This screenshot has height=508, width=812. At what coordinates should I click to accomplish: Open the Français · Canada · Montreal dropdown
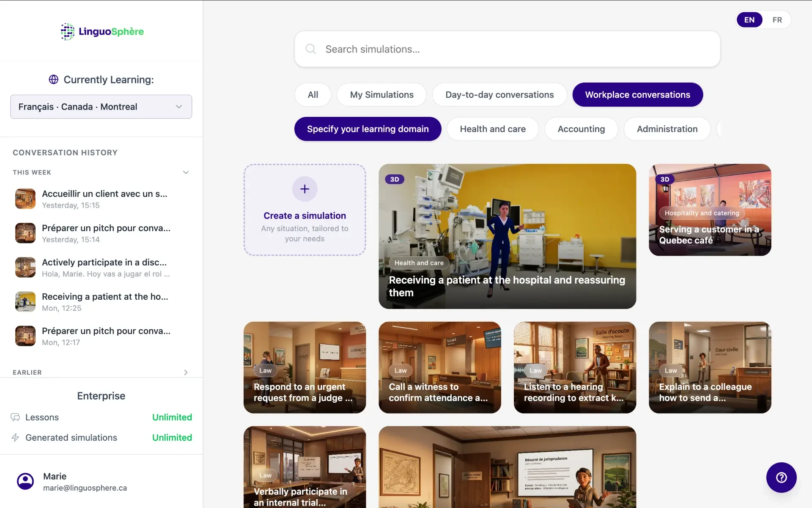(x=101, y=107)
